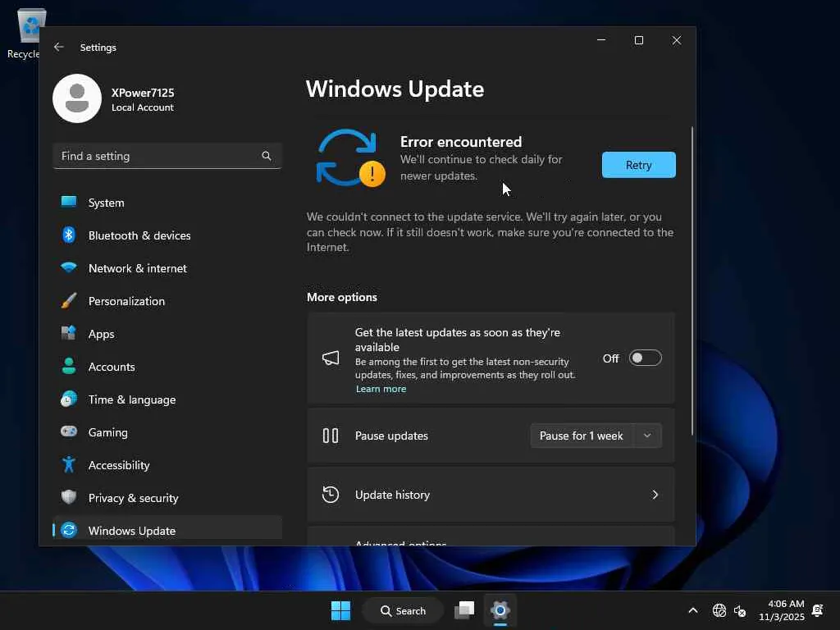Screen dimensions: 840x630
Task: Open the Accessibility settings category
Action: (x=167, y=465)
